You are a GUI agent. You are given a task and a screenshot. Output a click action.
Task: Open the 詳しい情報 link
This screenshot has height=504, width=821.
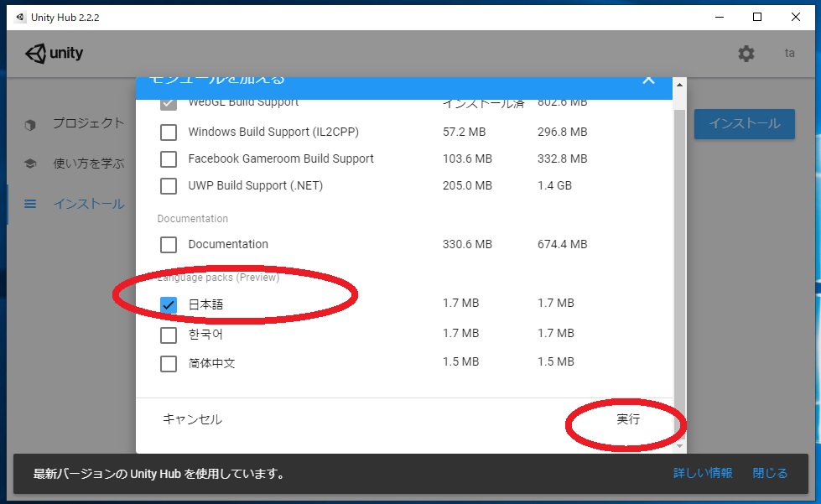703,473
